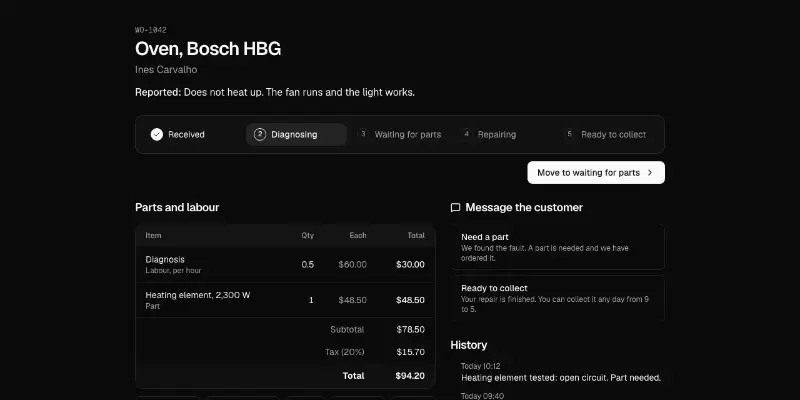Click the Qty column header
Screen dimensions: 800x400
click(x=308, y=236)
